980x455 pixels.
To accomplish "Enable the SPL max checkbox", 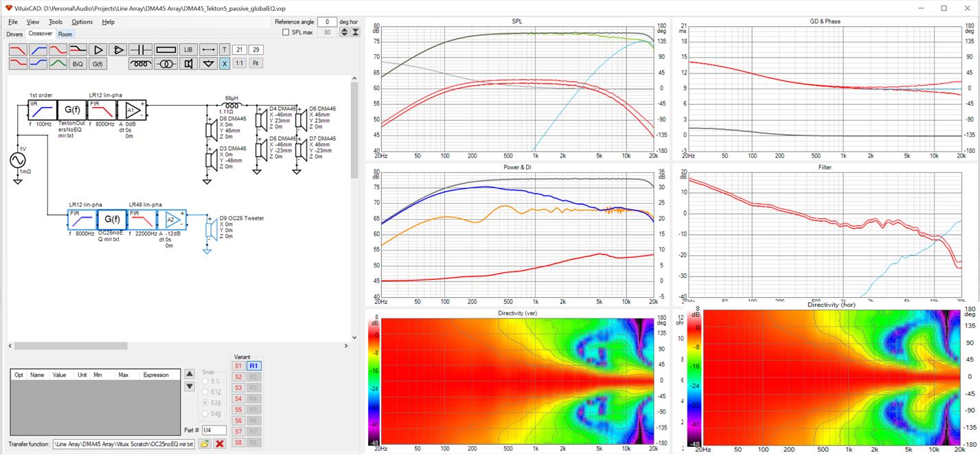I will point(286,32).
